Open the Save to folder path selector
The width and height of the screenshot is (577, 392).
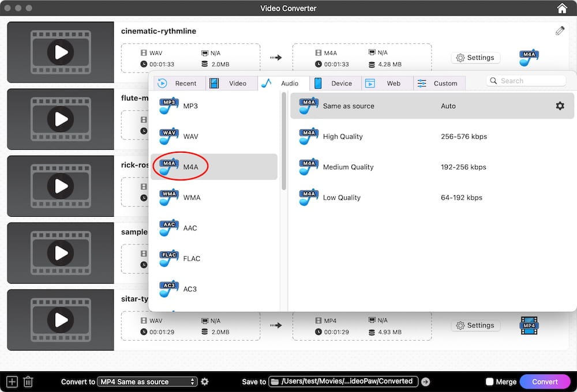pos(343,382)
